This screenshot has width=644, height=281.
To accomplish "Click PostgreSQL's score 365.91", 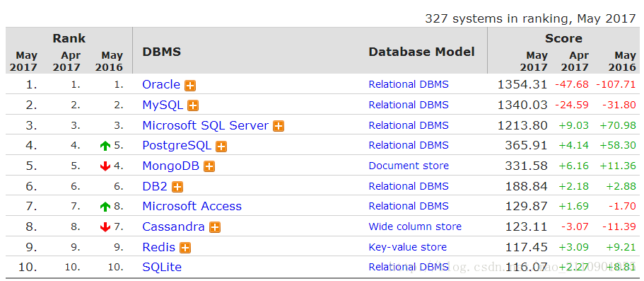I will point(526,145).
